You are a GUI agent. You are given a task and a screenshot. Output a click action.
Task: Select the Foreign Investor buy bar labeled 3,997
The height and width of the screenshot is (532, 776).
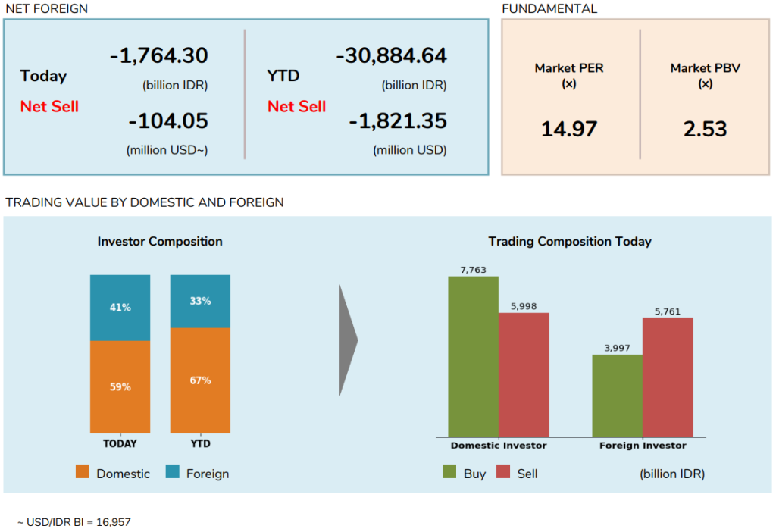click(x=617, y=396)
